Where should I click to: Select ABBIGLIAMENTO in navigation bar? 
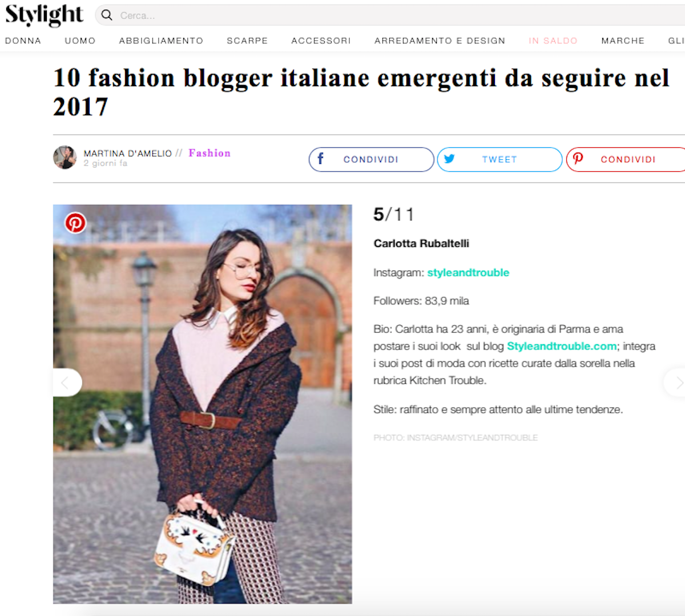coord(161,41)
